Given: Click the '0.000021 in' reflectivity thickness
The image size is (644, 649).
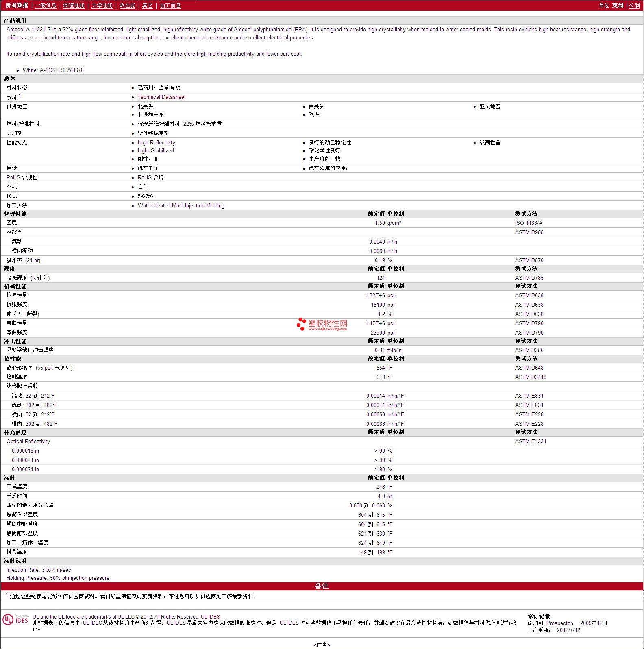Looking at the screenshot, I should click(25, 460).
